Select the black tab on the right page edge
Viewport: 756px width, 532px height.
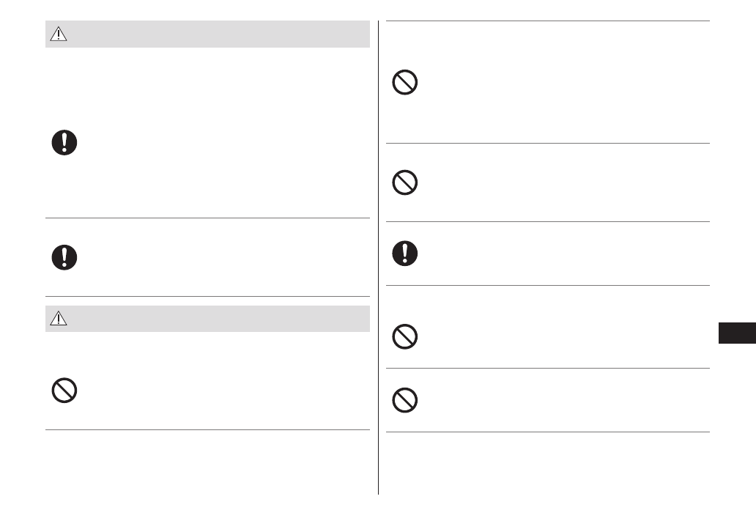(x=736, y=332)
